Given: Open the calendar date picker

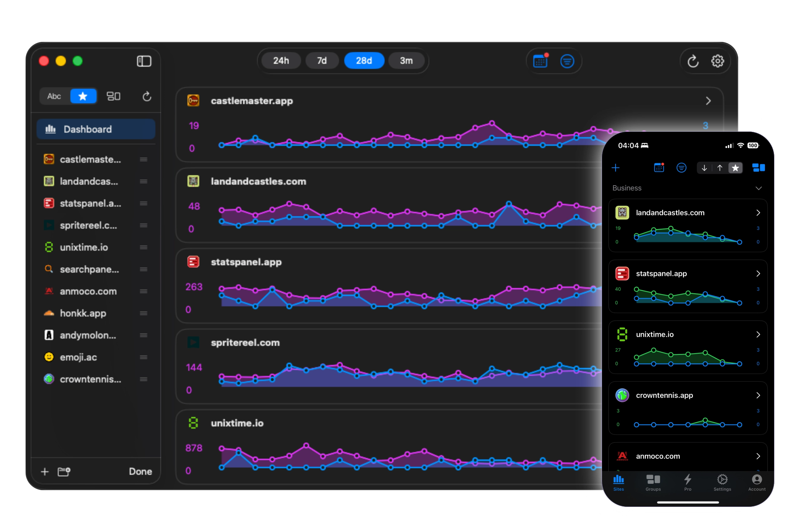Looking at the screenshot, I should pos(540,61).
